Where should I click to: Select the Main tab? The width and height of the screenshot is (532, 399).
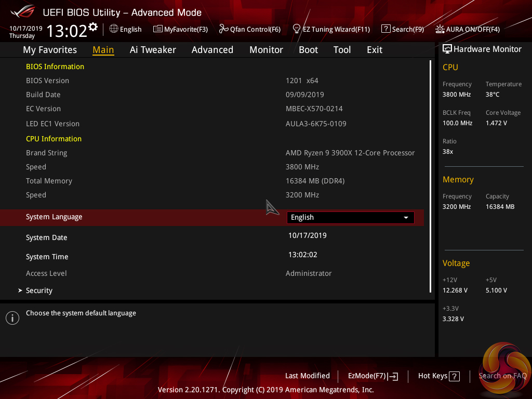coord(103,50)
